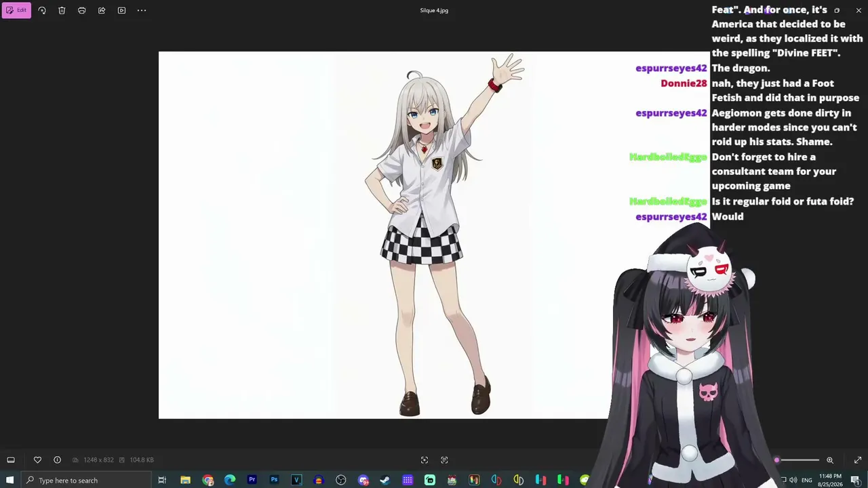Open the green chat-bubble app on taskbar
The image size is (868, 488).
pos(430,480)
